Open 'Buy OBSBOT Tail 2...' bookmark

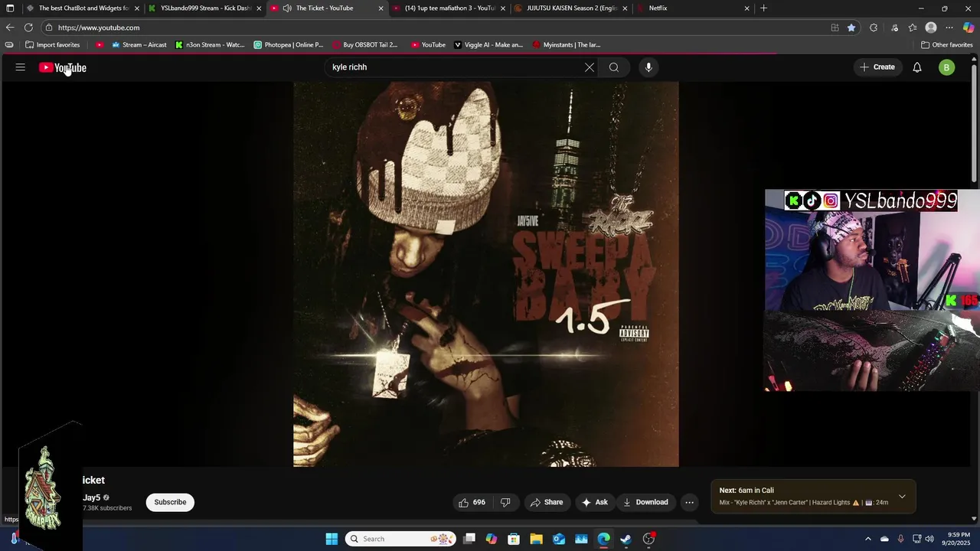tap(365, 45)
